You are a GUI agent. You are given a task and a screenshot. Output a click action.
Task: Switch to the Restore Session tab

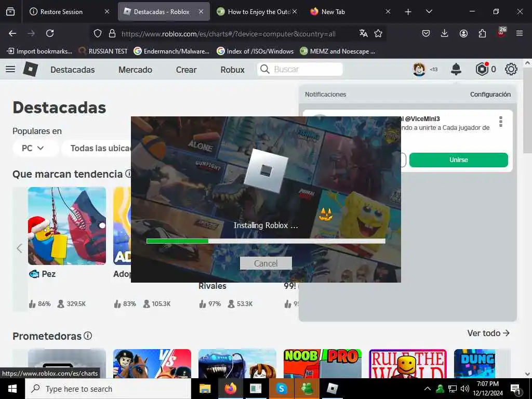(x=69, y=11)
